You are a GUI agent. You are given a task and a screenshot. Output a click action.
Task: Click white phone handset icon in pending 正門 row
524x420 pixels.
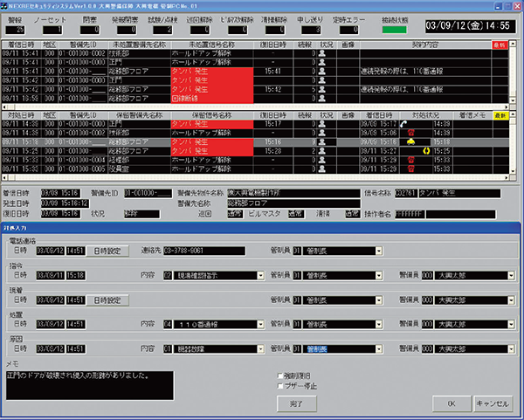point(403,124)
